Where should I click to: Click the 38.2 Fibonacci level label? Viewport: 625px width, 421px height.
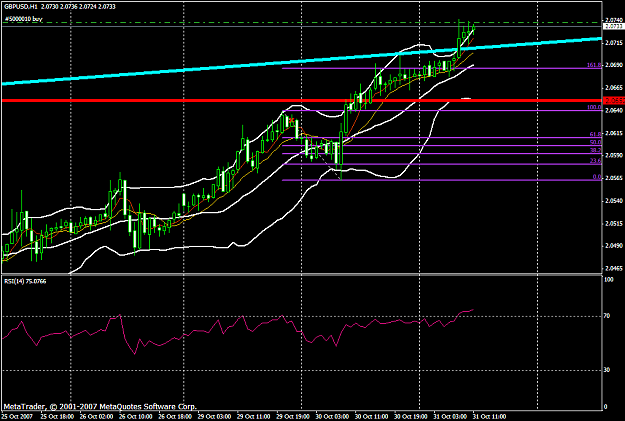click(595, 150)
